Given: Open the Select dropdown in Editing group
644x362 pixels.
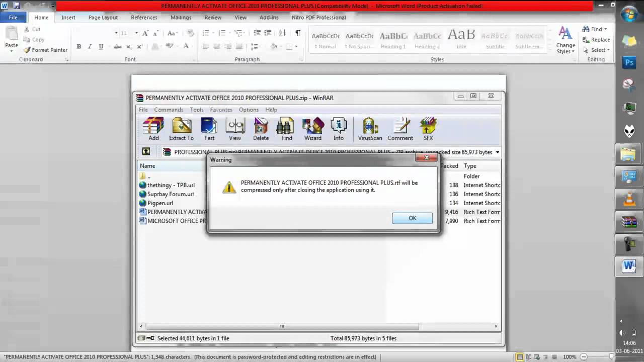Looking at the screenshot, I should pos(608,50).
